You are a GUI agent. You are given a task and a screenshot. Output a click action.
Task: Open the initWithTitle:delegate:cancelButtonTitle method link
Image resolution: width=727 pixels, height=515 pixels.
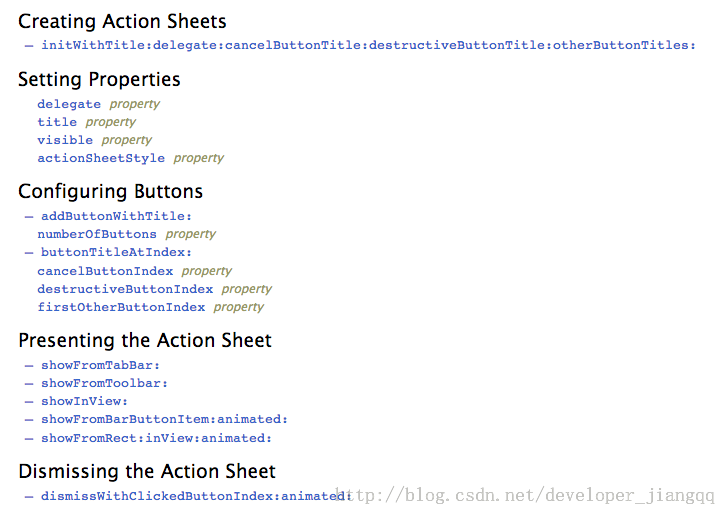(368, 45)
